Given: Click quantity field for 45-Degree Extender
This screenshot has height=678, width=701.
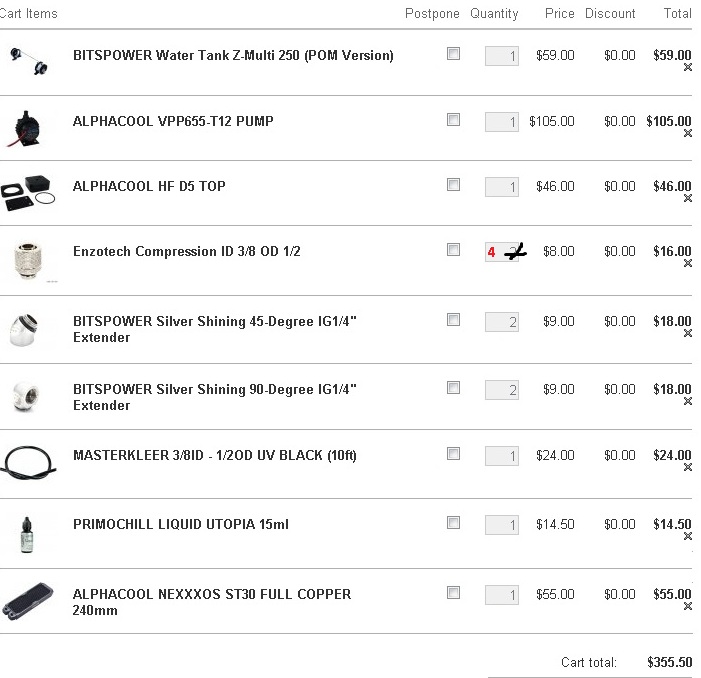Looking at the screenshot, I should [502, 322].
